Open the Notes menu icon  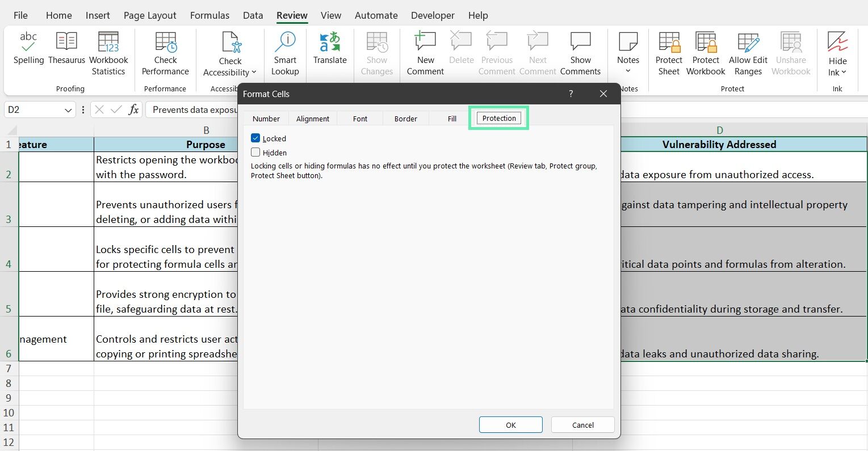tap(628, 42)
